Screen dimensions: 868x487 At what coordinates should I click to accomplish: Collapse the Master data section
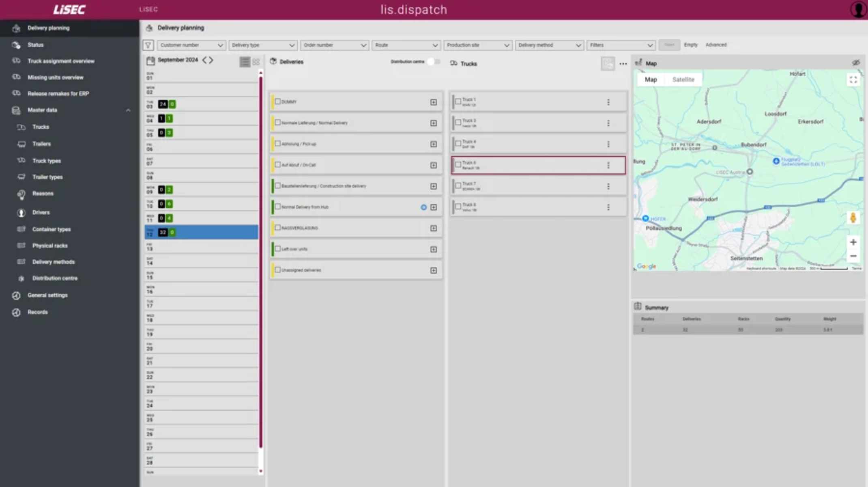pos(128,110)
